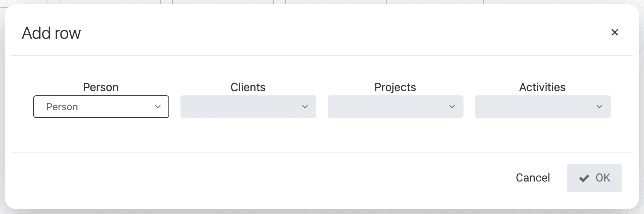Screen dimensions: 644x214
Task: Click the checkmark icon on OK button
Action: tap(584, 178)
